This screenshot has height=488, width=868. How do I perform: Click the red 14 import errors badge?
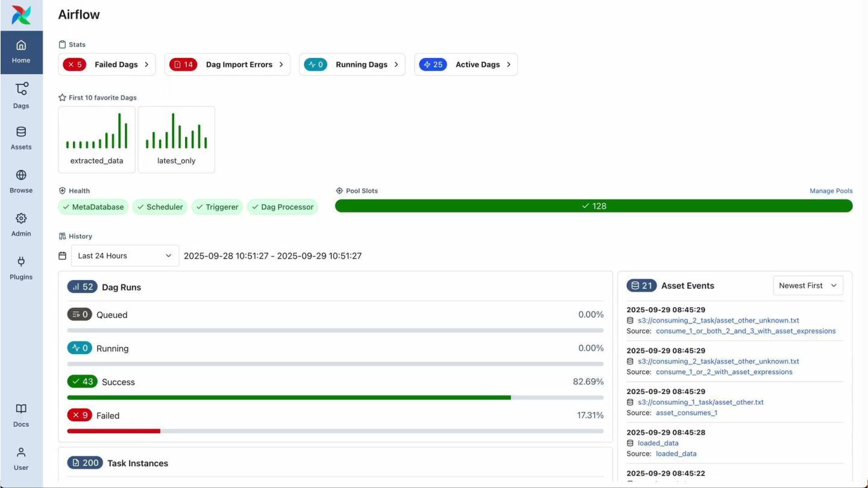(x=183, y=64)
